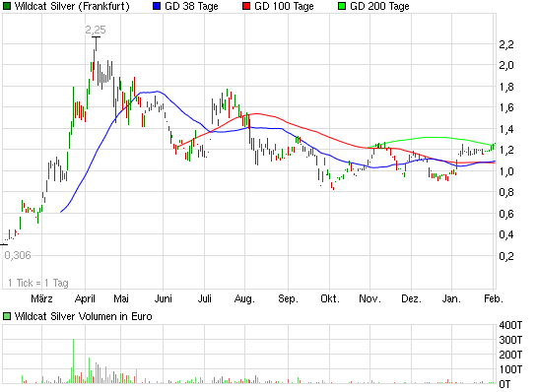Click the 0,8 price axis value
Viewport: 537px width, 392px height.
[x=506, y=192]
